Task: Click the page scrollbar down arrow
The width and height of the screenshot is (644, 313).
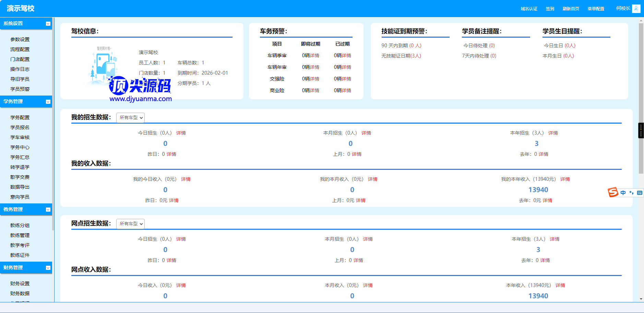Action: 641,299
